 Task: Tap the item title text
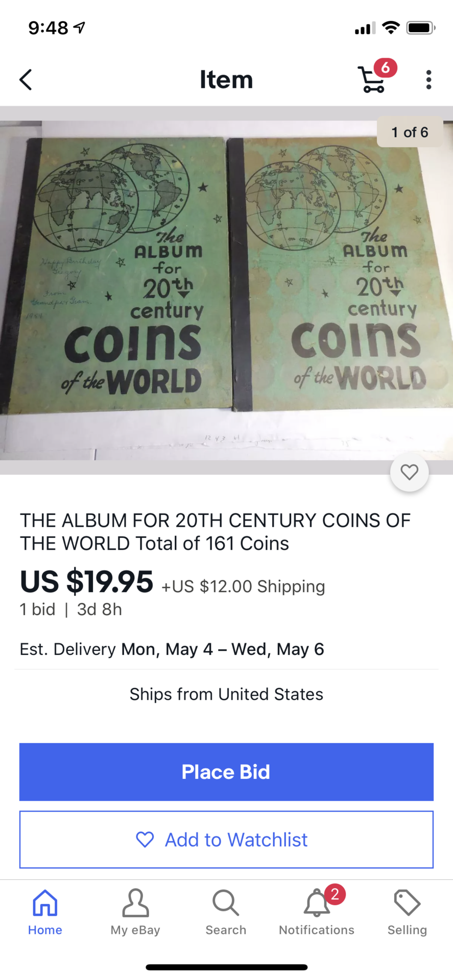215,532
